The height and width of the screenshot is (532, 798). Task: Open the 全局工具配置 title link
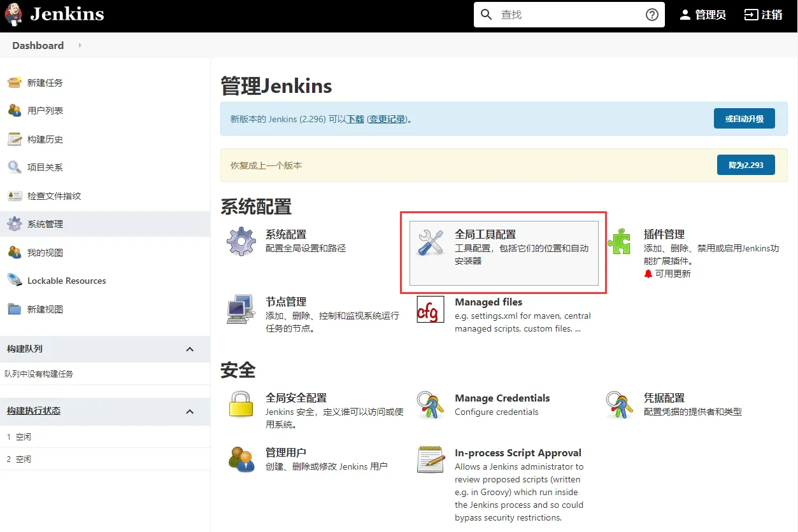(x=485, y=234)
